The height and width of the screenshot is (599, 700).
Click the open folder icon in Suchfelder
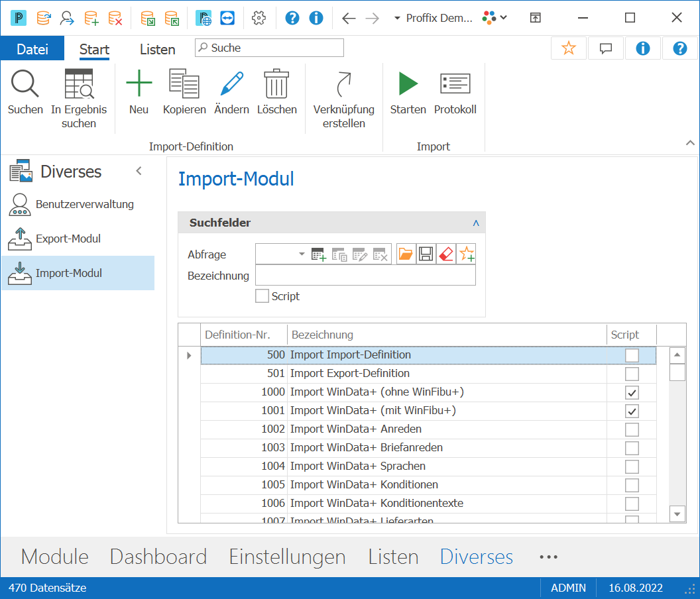click(x=406, y=254)
